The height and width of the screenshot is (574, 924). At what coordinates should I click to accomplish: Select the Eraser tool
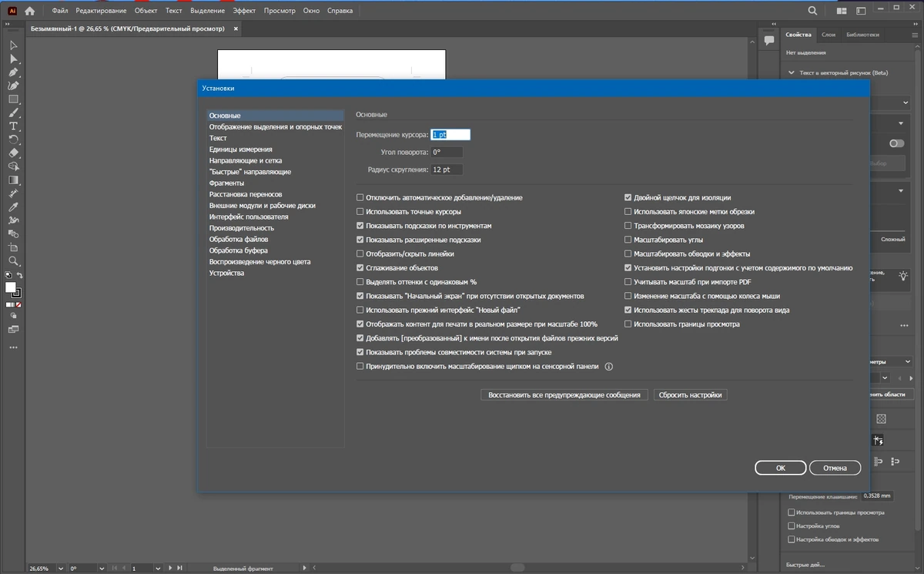pyautogui.click(x=13, y=153)
